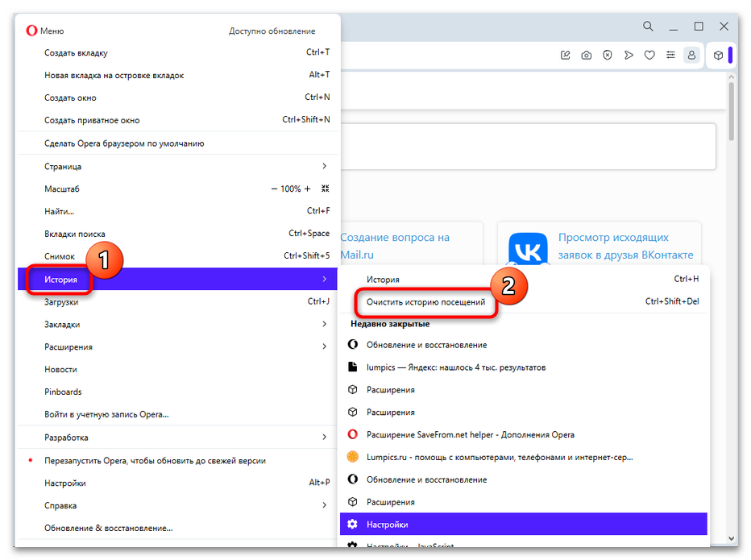The height and width of the screenshot is (560, 751).
Task: Reopen highlighted Настройки in recently closed
Action: tap(524, 524)
